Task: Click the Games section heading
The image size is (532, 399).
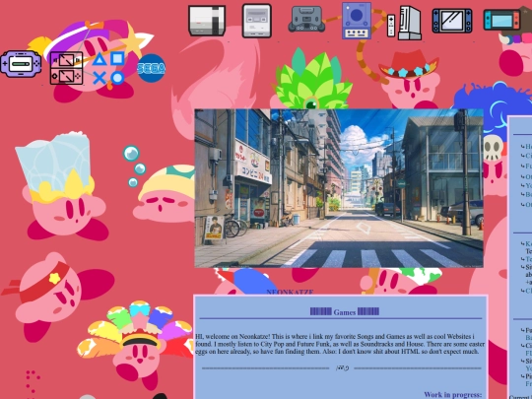Action: [345, 311]
